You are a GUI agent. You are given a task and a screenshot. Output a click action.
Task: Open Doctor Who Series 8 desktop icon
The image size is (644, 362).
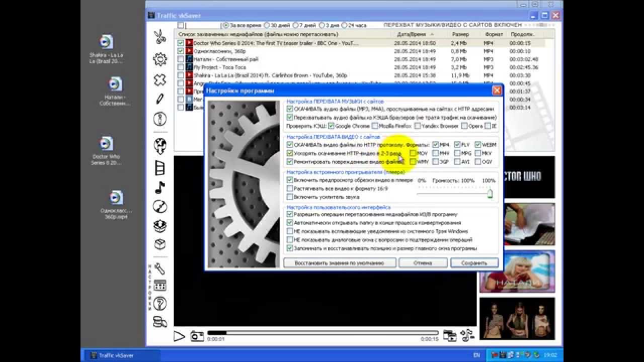(106, 151)
